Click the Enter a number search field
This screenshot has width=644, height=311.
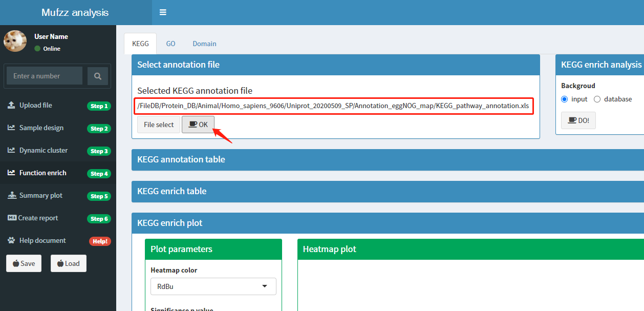(45, 76)
